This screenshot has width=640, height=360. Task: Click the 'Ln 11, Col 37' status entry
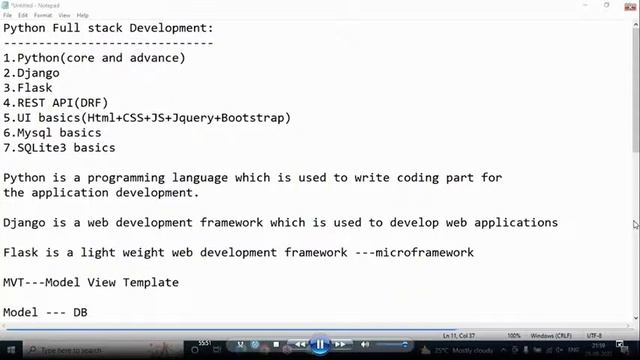point(459,336)
